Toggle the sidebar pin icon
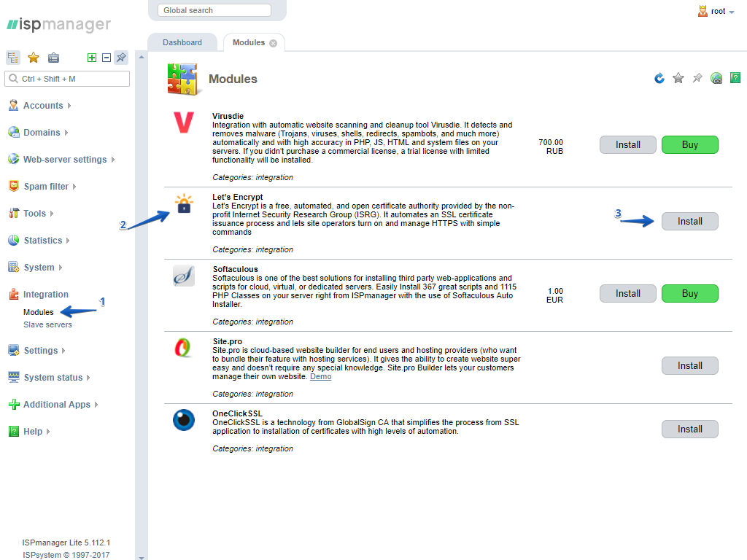The image size is (747, 560). [122, 58]
